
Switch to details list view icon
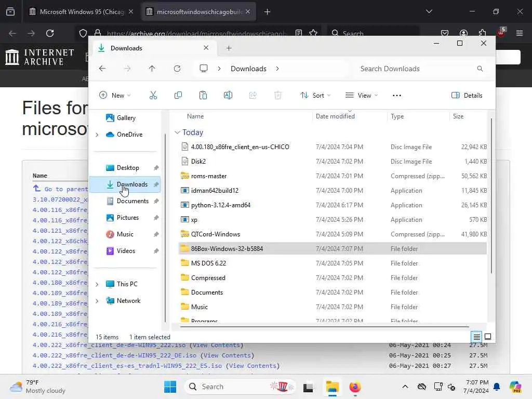[x=476, y=337]
